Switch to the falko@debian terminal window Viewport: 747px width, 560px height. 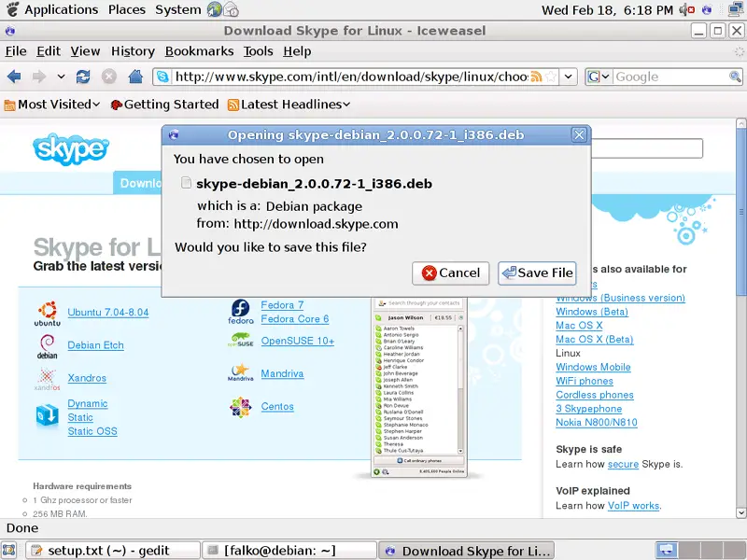289,551
